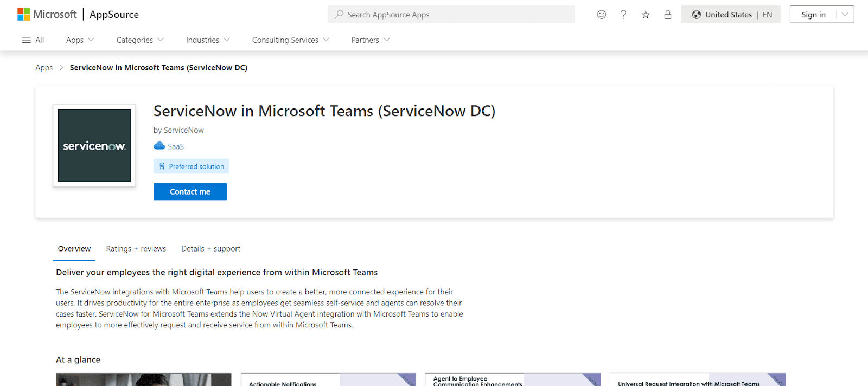This screenshot has width=868, height=386.
Task: Click the SaaS cloud icon
Action: pyautogui.click(x=159, y=146)
